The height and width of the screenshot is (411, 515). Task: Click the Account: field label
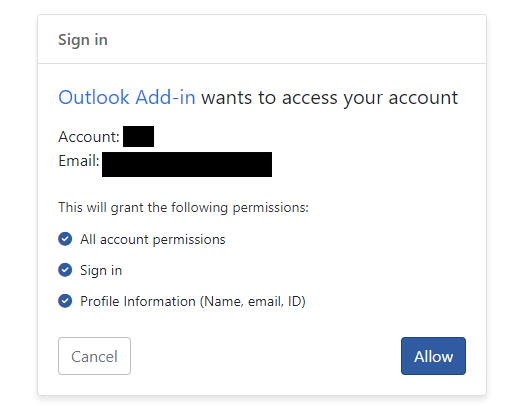pyautogui.click(x=89, y=137)
